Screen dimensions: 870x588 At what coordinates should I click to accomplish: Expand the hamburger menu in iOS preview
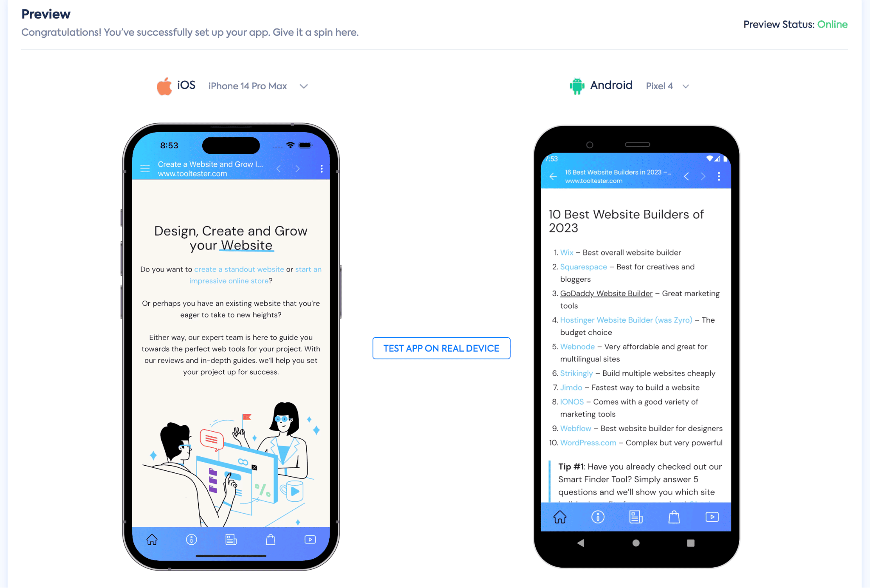click(145, 170)
